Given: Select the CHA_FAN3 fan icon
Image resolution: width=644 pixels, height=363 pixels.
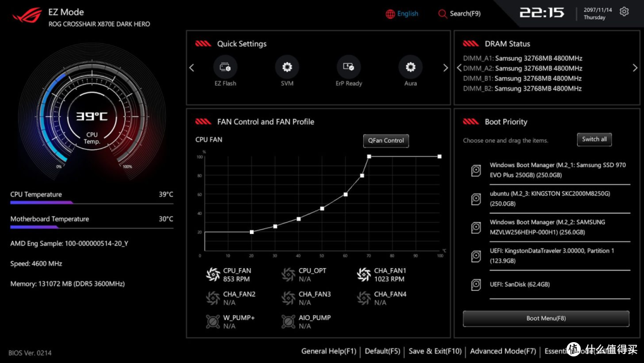Looking at the screenshot, I should pyautogui.click(x=289, y=298).
